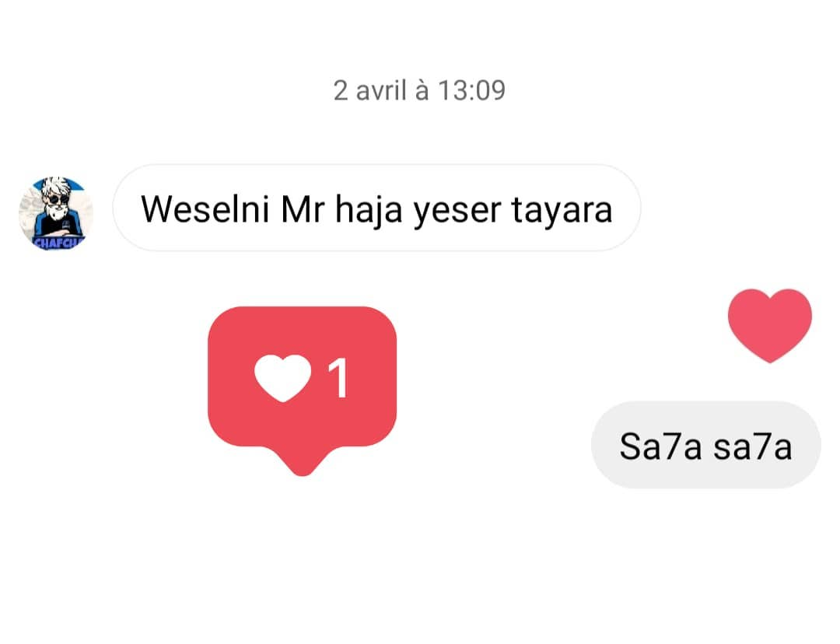
Task: Click the second 'sa7a' in reply
Action: 753,446
